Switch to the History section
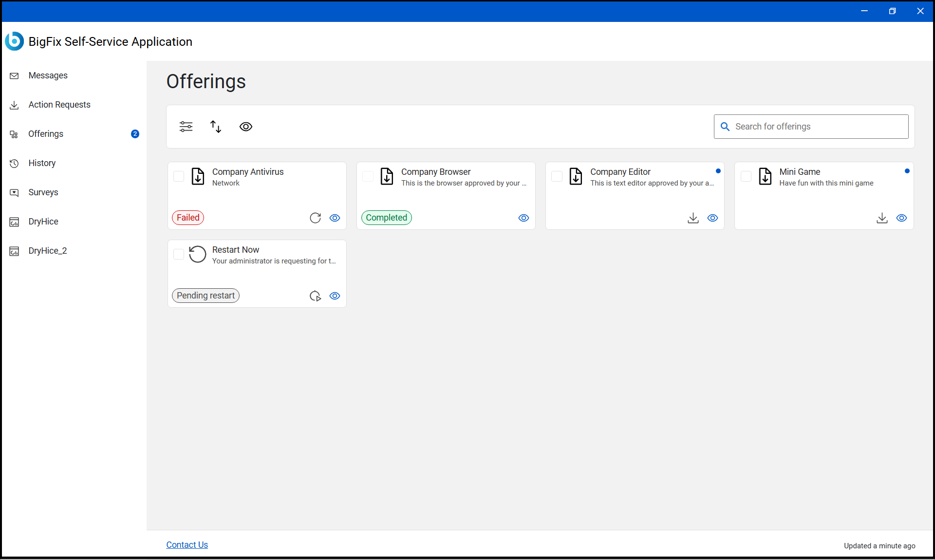 pyautogui.click(x=42, y=163)
